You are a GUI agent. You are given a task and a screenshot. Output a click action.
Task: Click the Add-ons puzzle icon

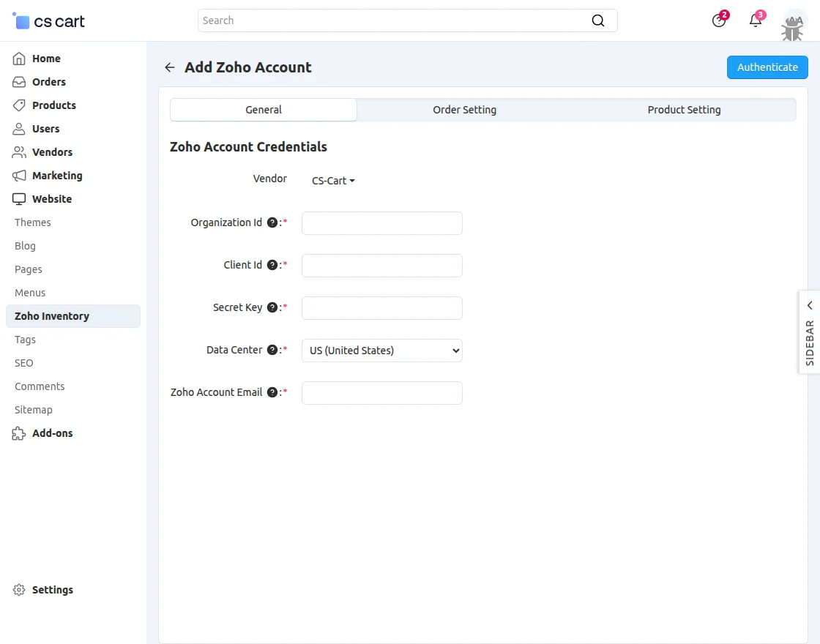[19, 433]
